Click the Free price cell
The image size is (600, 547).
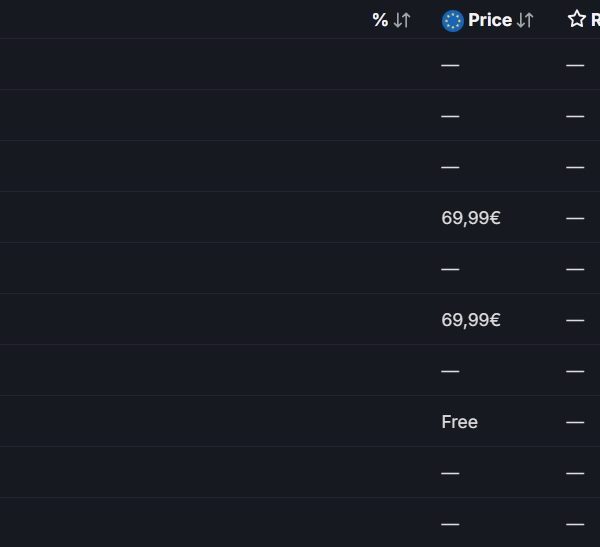pos(460,422)
